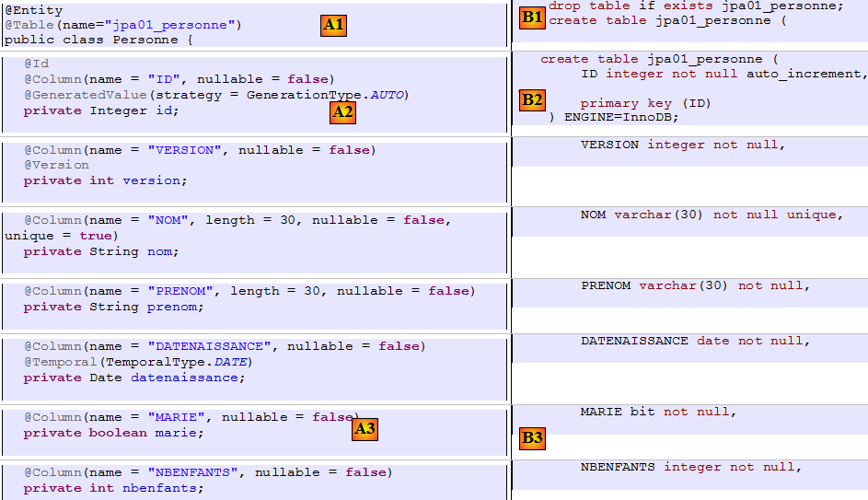Select the A3 marker label
Viewport: 868px width, 500px height.
[365, 428]
